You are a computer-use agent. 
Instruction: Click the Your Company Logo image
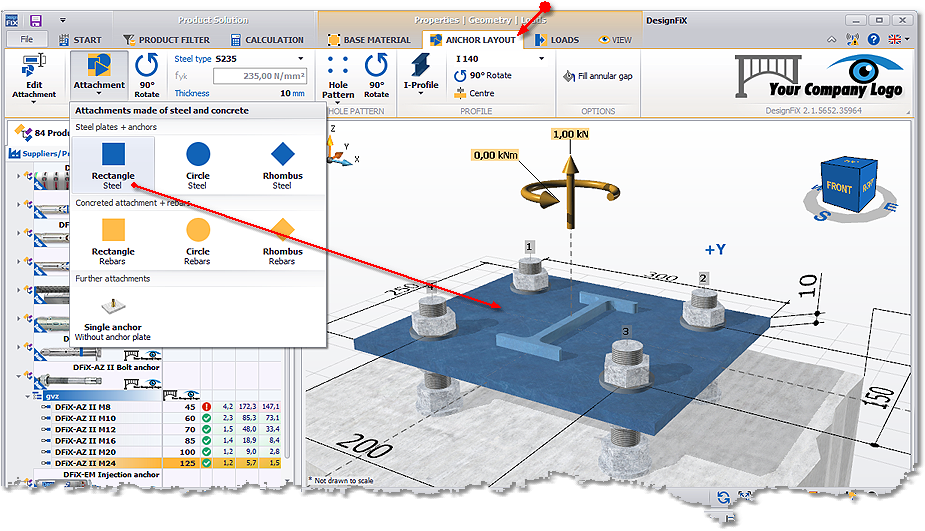pyautogui.click(x=819, y=78)
